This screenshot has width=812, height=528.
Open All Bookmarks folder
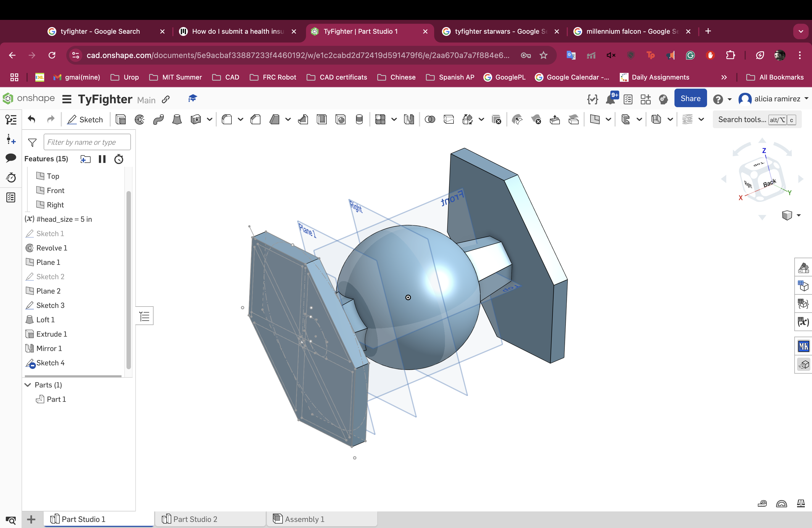click(x=775, y=77)
